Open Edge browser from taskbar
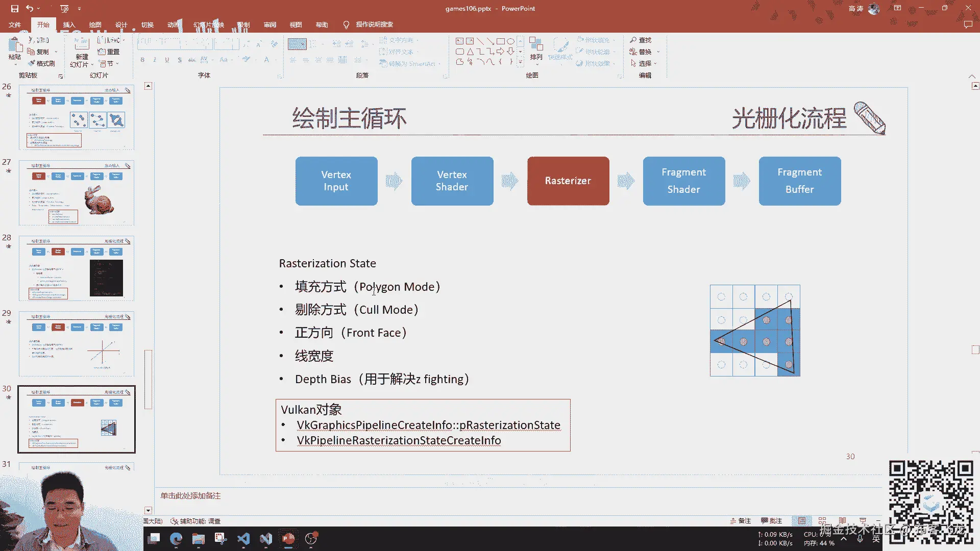Screen dimensions: 980x551 point(176,539)
